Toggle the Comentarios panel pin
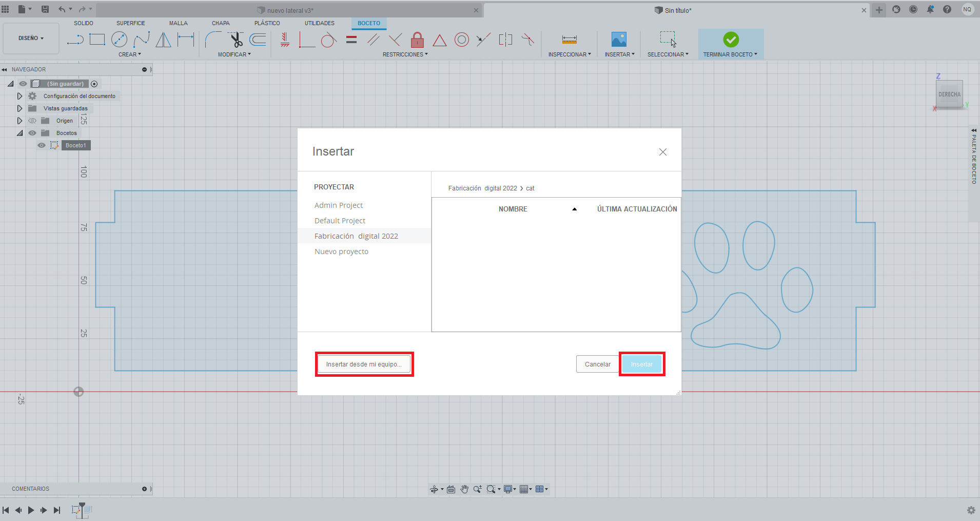 [x=144, y=489]
